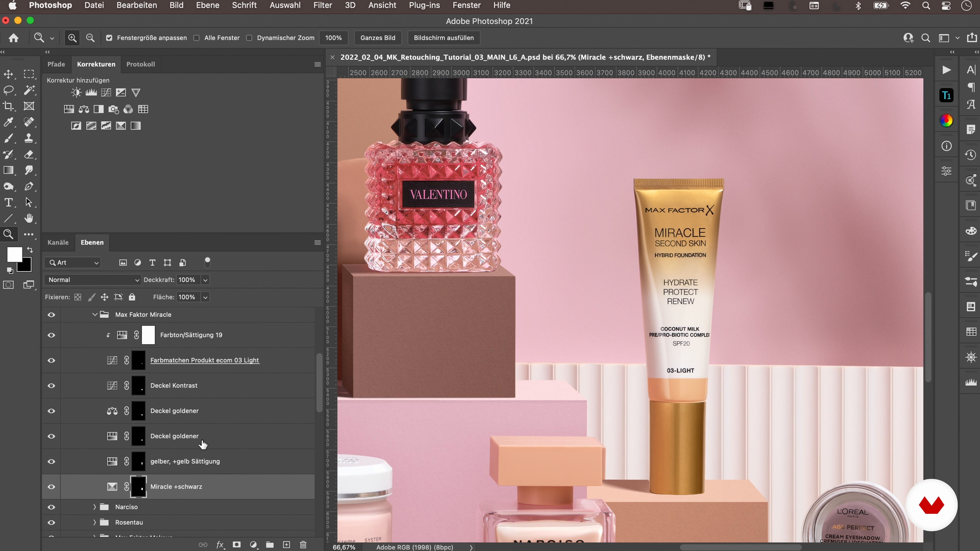Add a Brightness/Contrast adjustment
The height and width of the screenshot is (551, 980).
click(x=76, y=92)
